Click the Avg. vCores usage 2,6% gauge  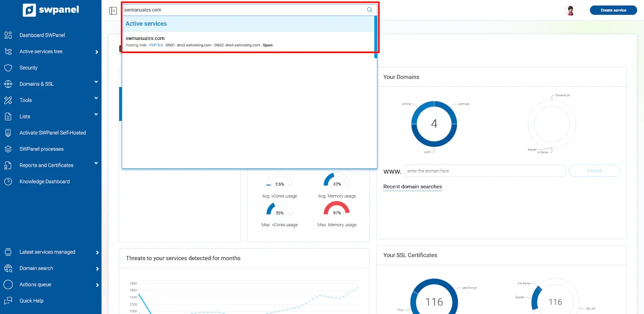279,180
